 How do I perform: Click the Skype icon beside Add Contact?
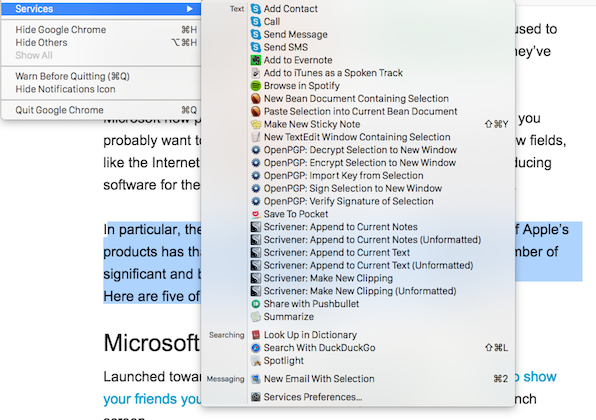[x=256, y=9]
